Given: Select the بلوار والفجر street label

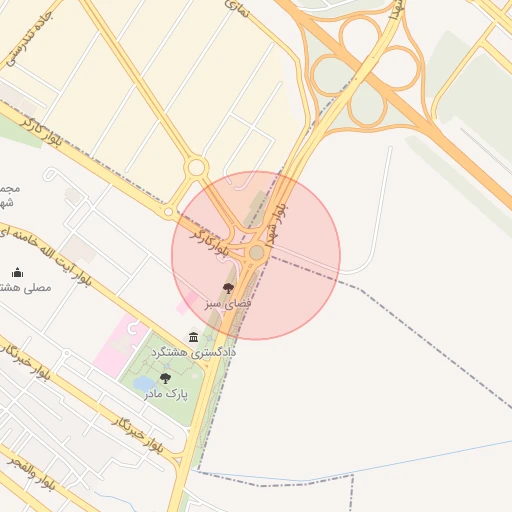Looking at the screenshot, I should coord(31,474).
